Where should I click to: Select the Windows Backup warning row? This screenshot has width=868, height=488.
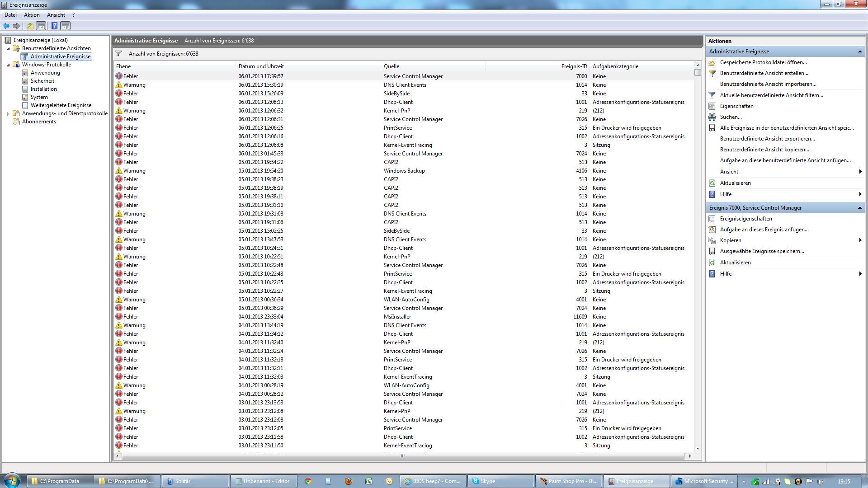tap(404, 171)
